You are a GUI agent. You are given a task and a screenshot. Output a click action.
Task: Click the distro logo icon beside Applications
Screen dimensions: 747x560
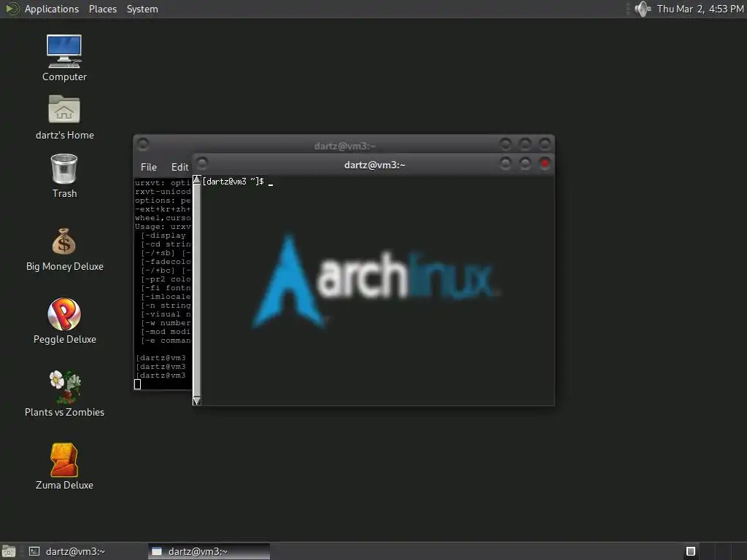point(12,9)
